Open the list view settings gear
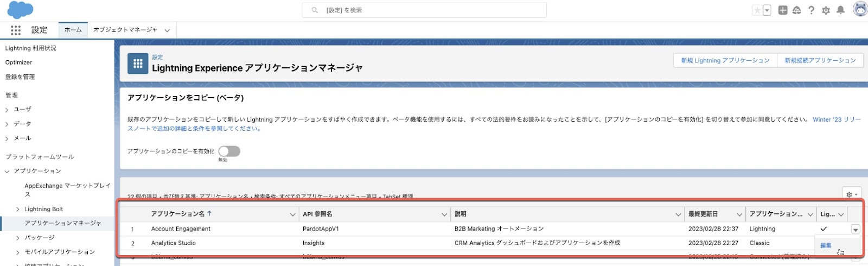The width and height of the screenshot is (868, 266). point(851,194)
